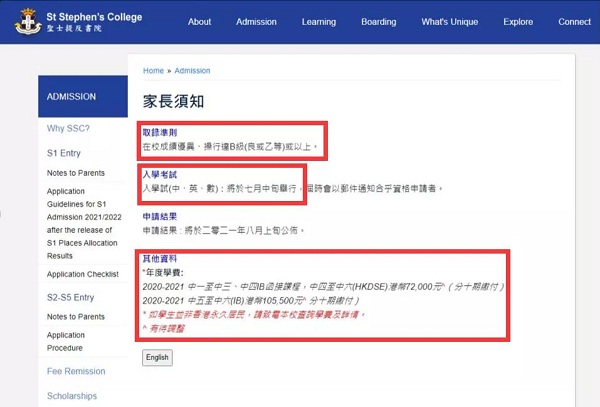600x407 pixels.
Task: Click the 申請結果 August announcement sentence
Action: pos(223,231)
